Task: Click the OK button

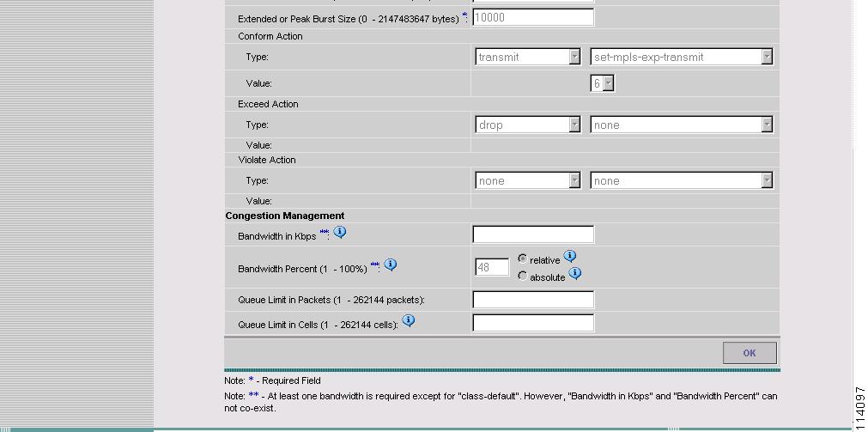Action: 750,353
